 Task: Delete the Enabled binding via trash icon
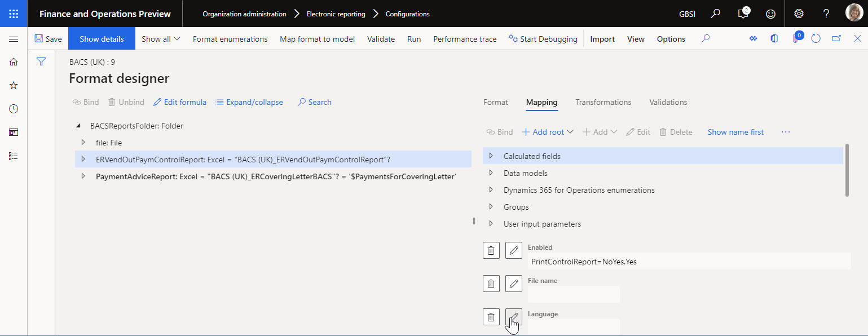click(491, 250)
